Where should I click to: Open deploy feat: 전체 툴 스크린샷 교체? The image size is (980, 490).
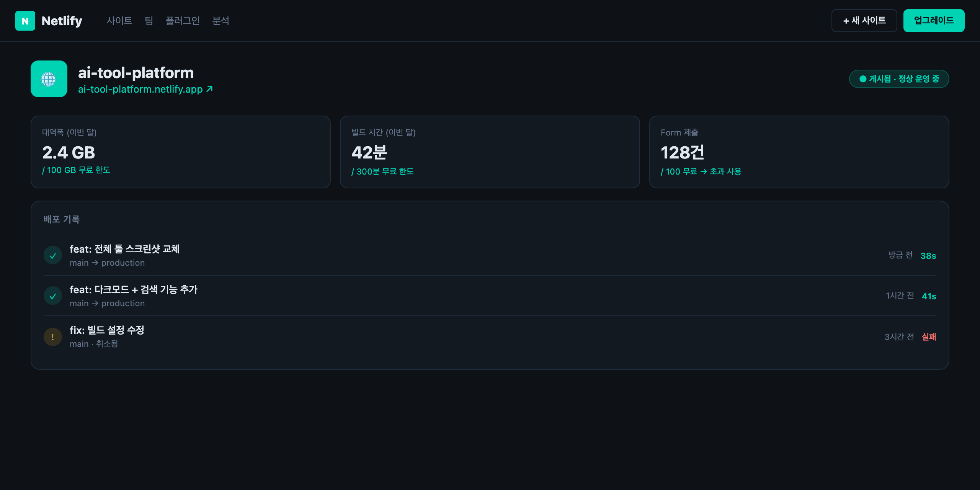(490, 255)
